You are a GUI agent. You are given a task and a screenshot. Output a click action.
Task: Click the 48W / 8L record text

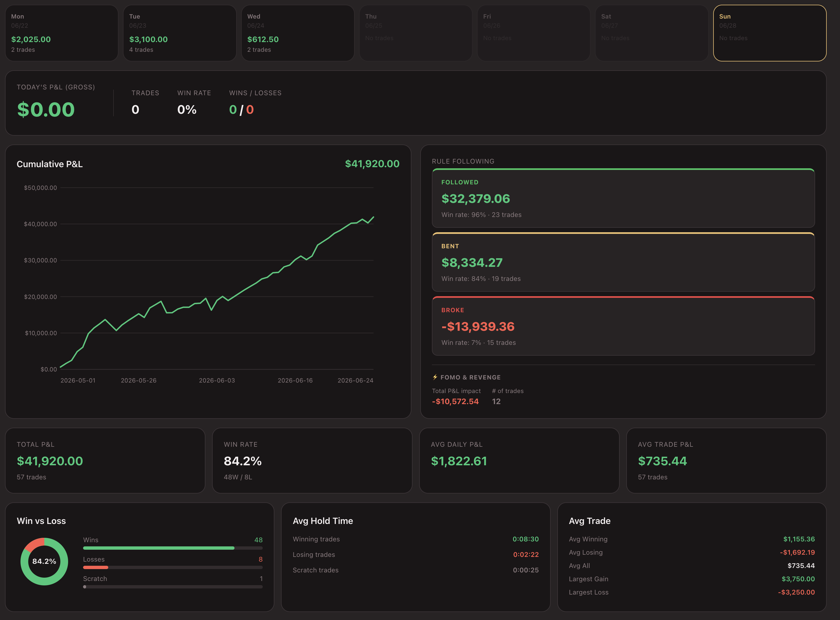tap(238, 477)
